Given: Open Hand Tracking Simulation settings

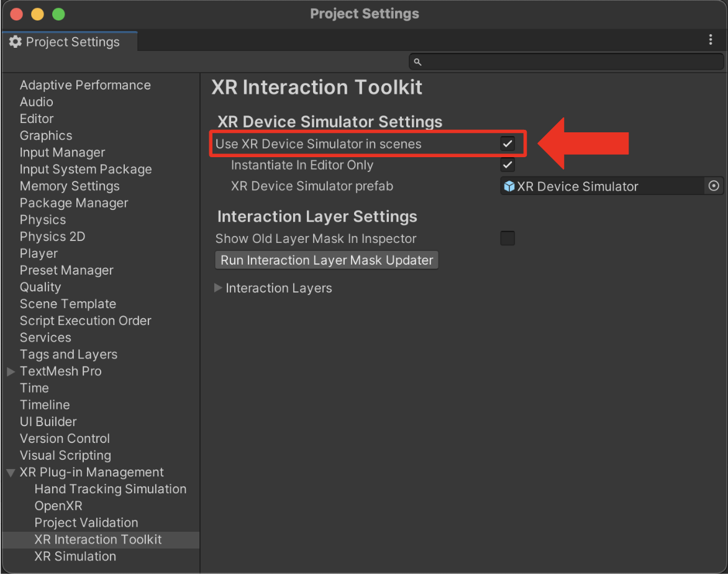Looking at the screenshot, I should click(x=111, y=489).
